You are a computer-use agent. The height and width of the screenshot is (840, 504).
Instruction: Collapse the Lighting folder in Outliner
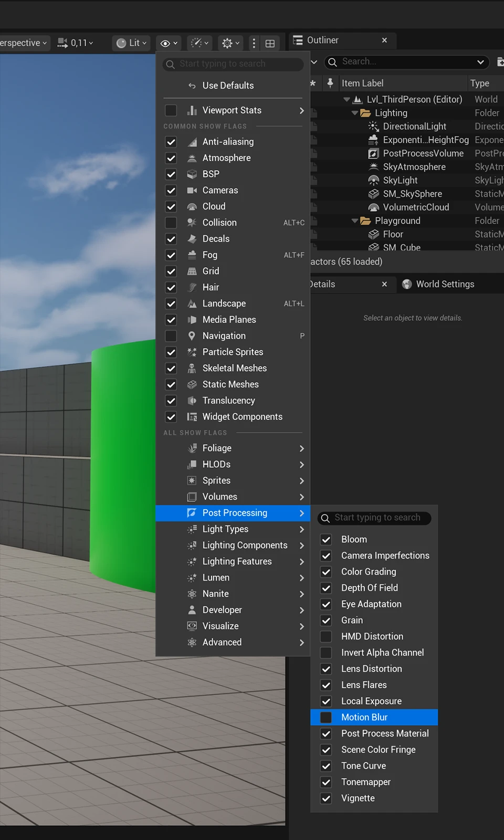point(354,113)
